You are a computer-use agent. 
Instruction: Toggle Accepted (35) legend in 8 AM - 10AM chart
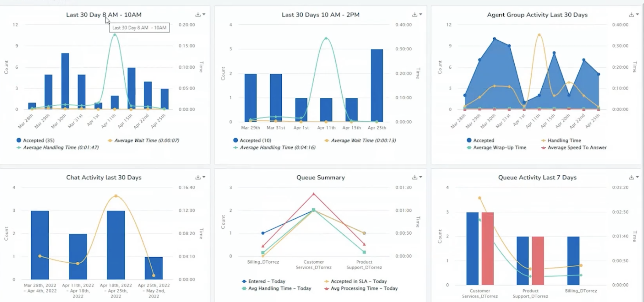(35, 140)
